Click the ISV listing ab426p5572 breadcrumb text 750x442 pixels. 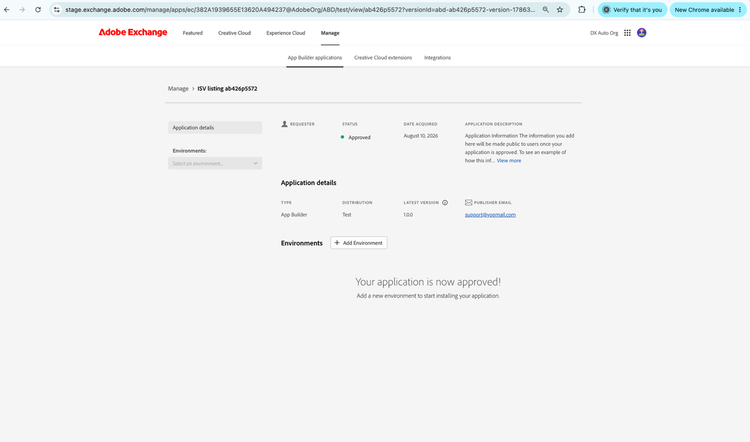click(227, 88)
